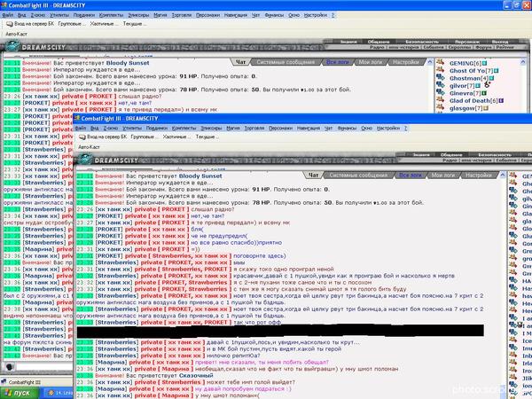
Task: Select player name Ghostman[4] in user list
Action: point(468,78)
